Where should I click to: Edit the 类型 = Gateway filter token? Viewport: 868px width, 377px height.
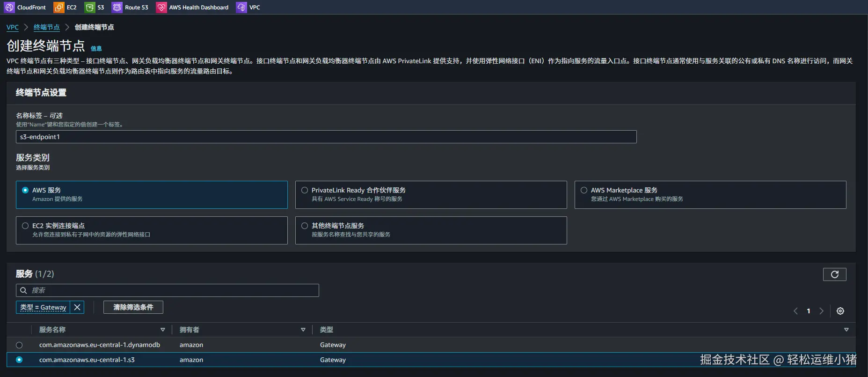43,307
